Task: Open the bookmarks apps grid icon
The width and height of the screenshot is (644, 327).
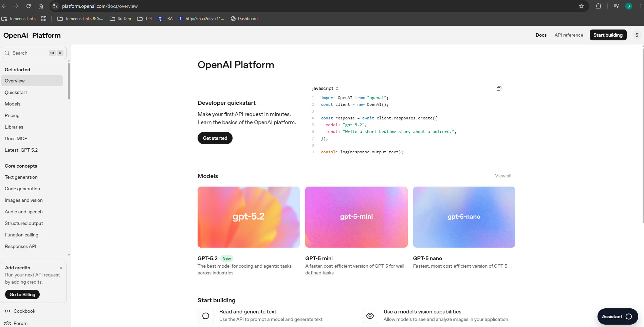Action: (44, 19)
